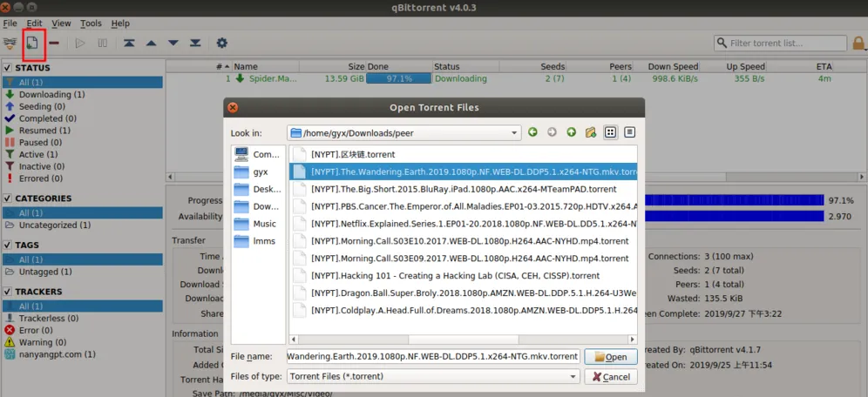Click the Add torrent file toolbar icon
This screenshot has width=868, height=397.
tap(32, 43)
